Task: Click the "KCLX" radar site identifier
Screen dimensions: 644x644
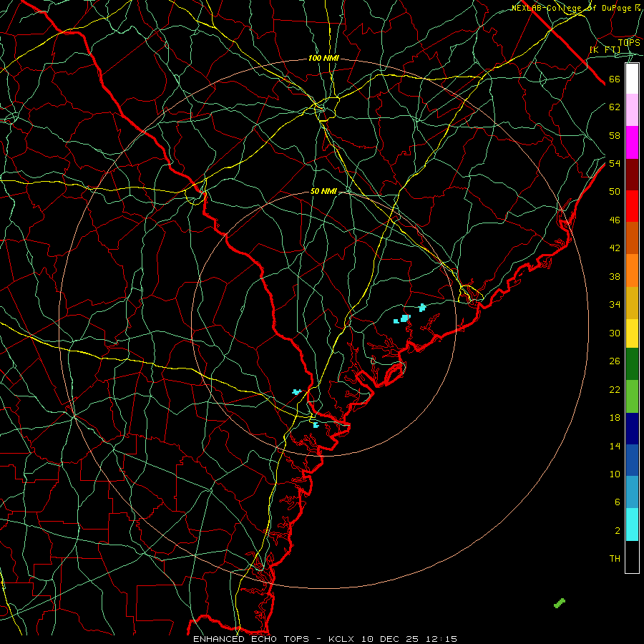Action: [342, 639]
